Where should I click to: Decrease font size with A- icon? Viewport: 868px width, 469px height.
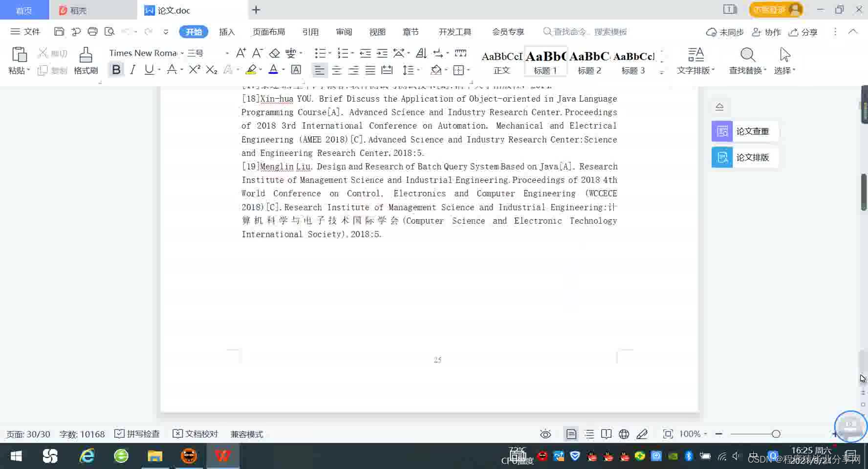257,53
